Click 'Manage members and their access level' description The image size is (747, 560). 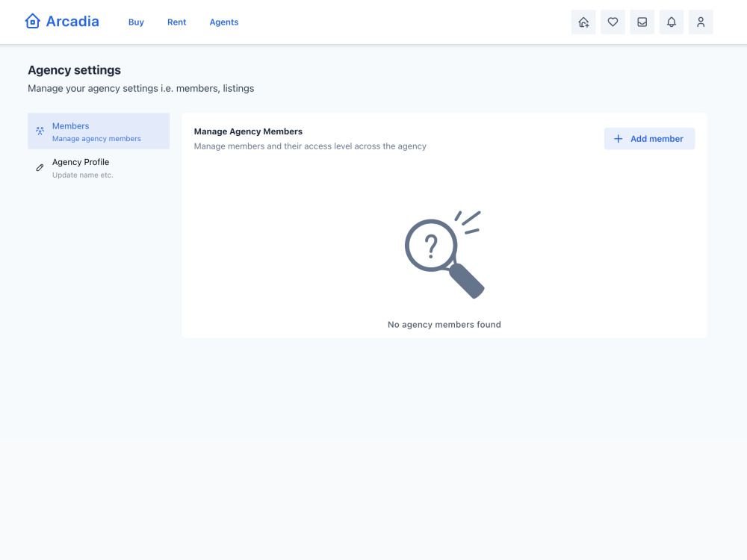310,146
